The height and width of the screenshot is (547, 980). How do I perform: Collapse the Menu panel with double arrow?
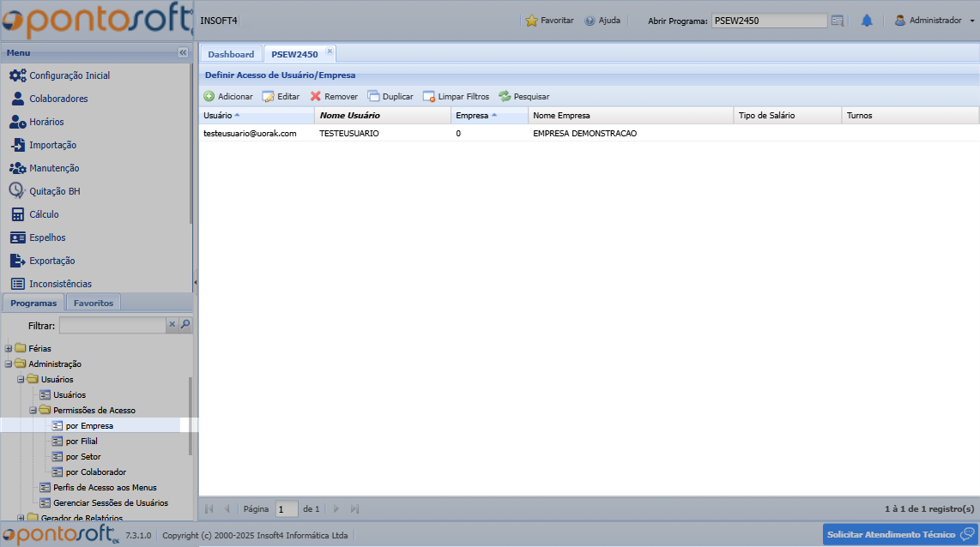point(183,53)
